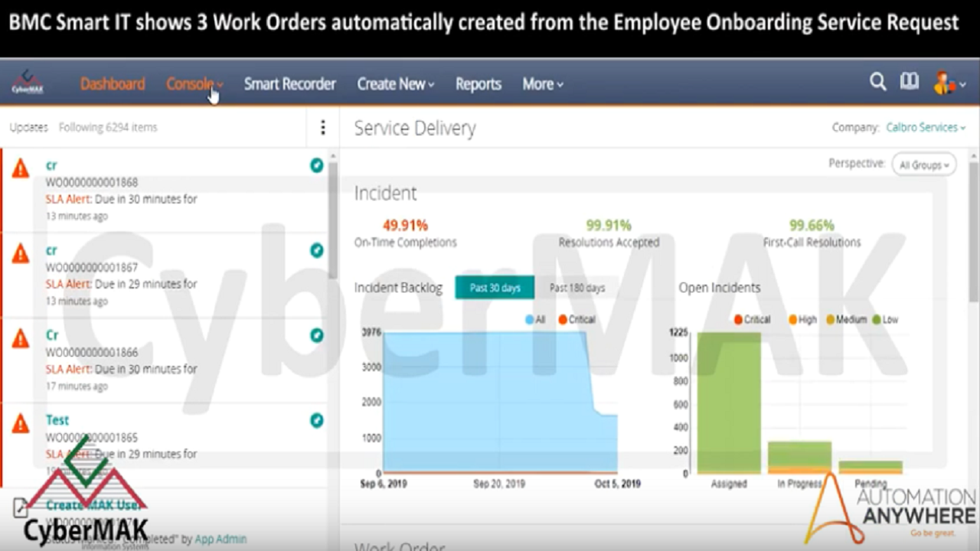
Task: Click the warning icon beside the Test item
Action: tap(21, 423)
